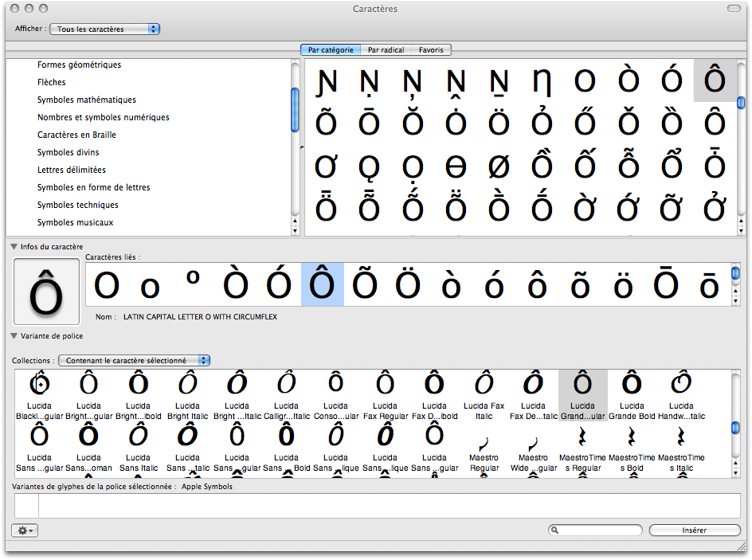Click the gear action menu button
The height and width of the screenshot is (560, 752).
coord(25,531)
